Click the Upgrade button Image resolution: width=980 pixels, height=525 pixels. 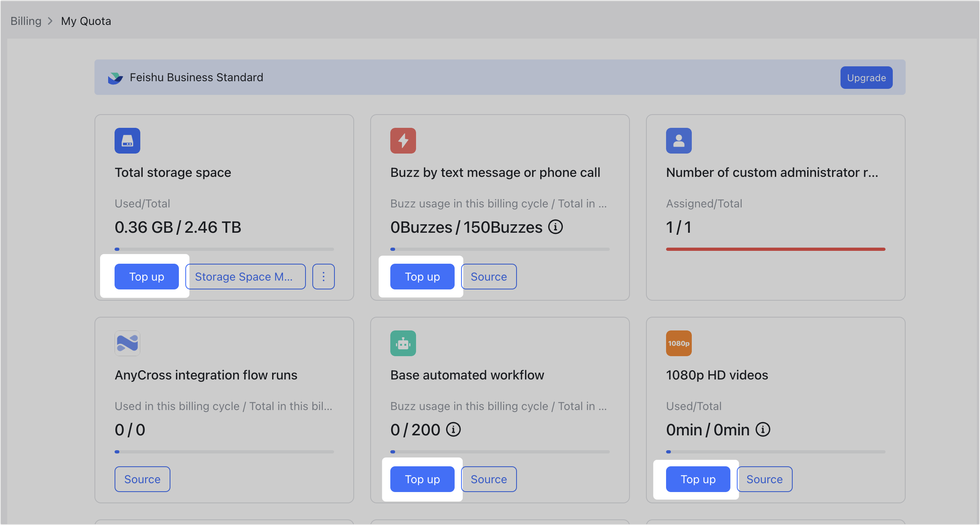[866, 78]
